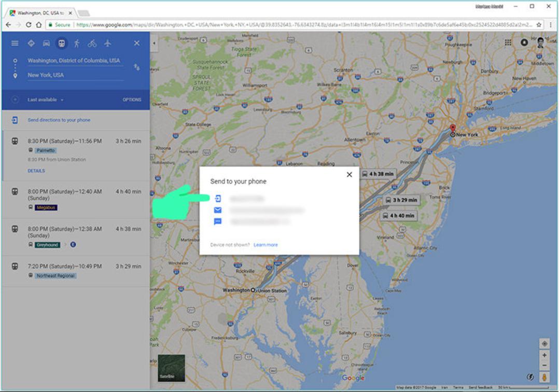Open route OPTIONS in the blue panel
Screen dimensions: 560x392
[132, 100]
